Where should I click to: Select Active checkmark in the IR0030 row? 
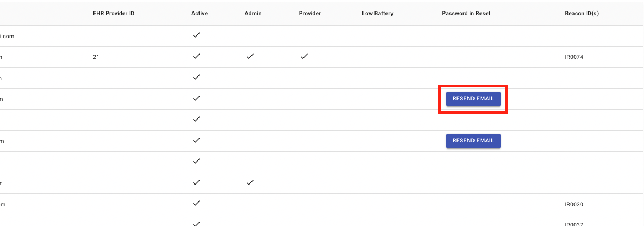click(196, 204)
